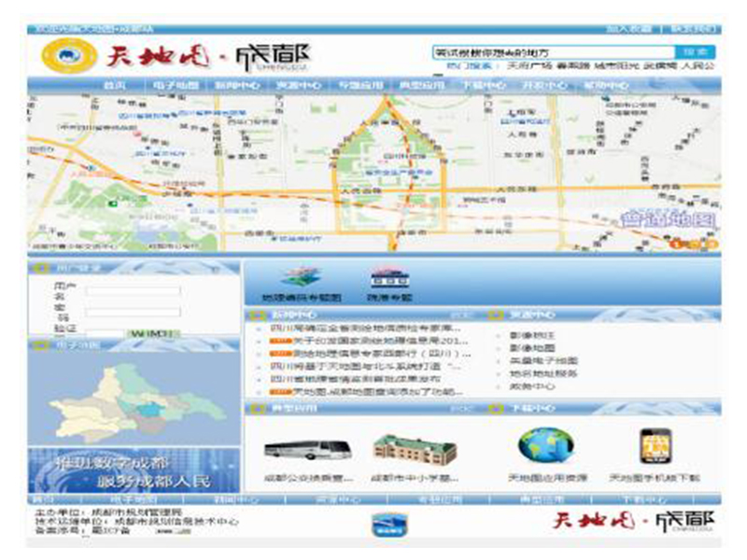Focus the verification code input field
Screen dimensions: 747x560
click(x=106, y=333)
